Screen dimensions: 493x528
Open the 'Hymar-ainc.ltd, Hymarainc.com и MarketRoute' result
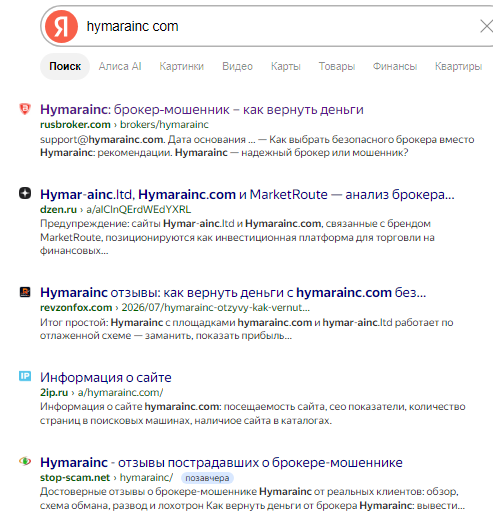coord(247,195)
